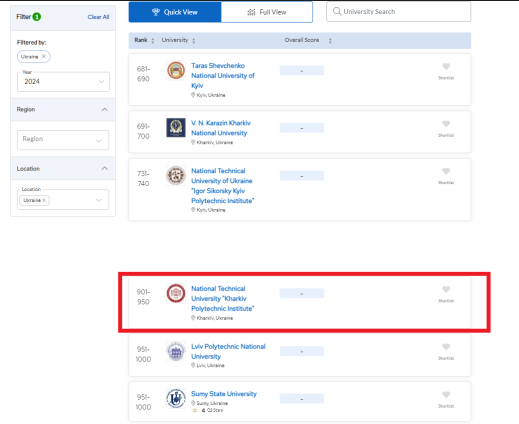Click the Sumy State University logo
This screenshot has width=519, height=424.
(176, 398)
